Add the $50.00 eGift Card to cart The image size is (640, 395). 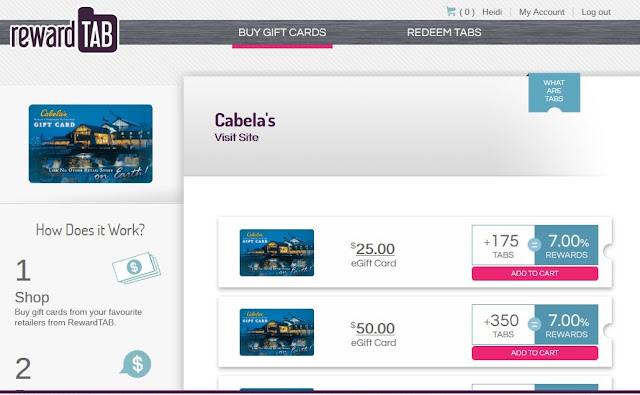pyautogui.click(x=535, y=353)
